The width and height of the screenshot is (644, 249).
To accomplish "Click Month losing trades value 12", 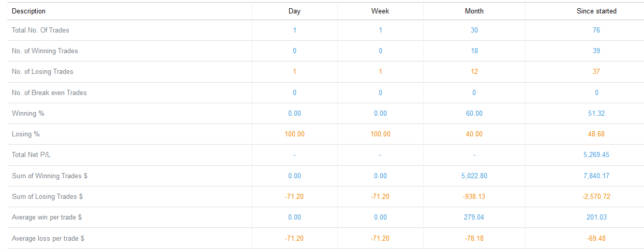I will (x=474, y=71).
